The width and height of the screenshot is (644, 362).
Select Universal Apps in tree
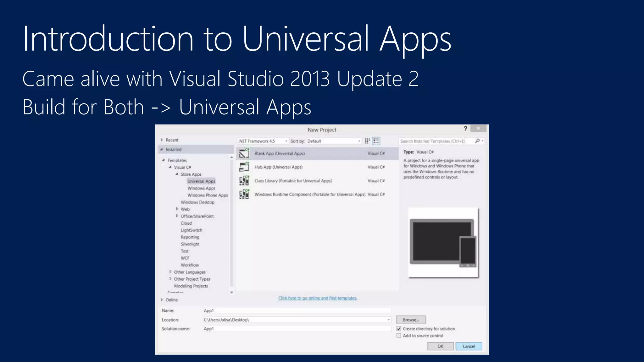[x=201, y=181]
